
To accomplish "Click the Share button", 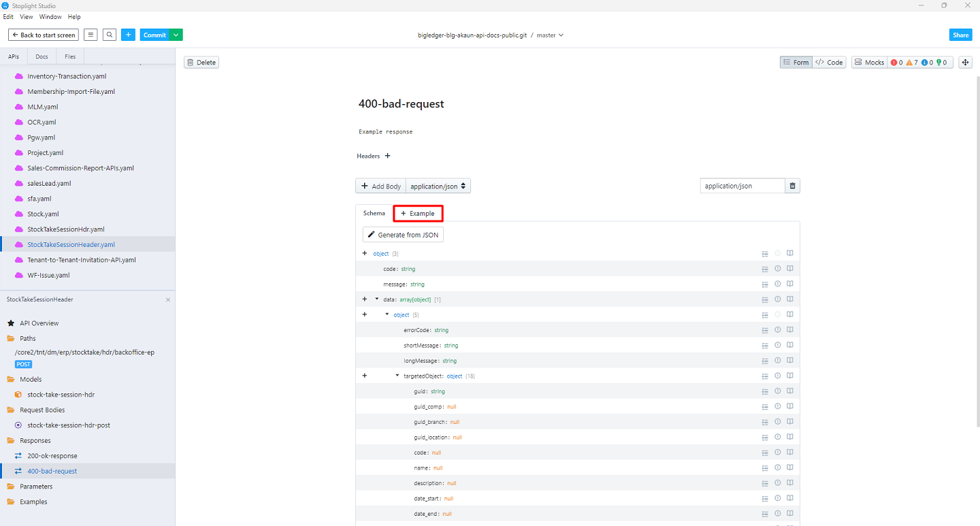I will pyautogui.click(x=960, y=35).
